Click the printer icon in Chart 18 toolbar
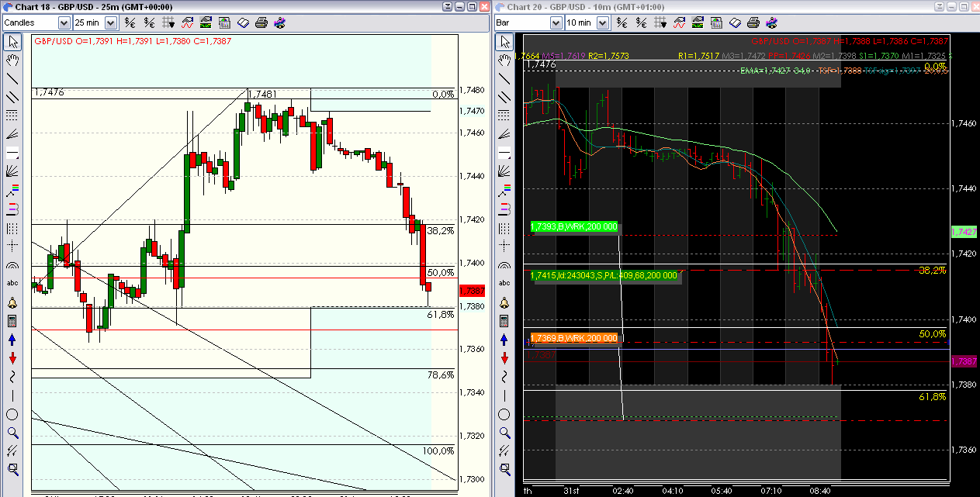 (261, 22)
